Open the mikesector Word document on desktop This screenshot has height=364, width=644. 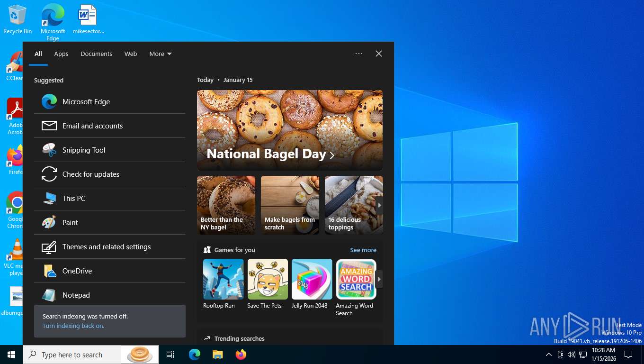(88, 20)
